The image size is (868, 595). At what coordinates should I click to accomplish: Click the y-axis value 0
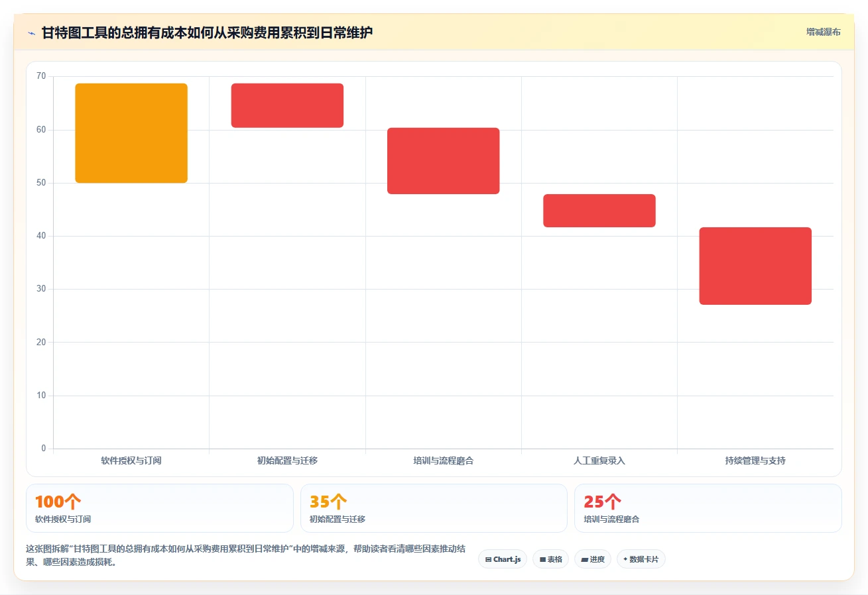pyautogui.click(x=44, y=449)
